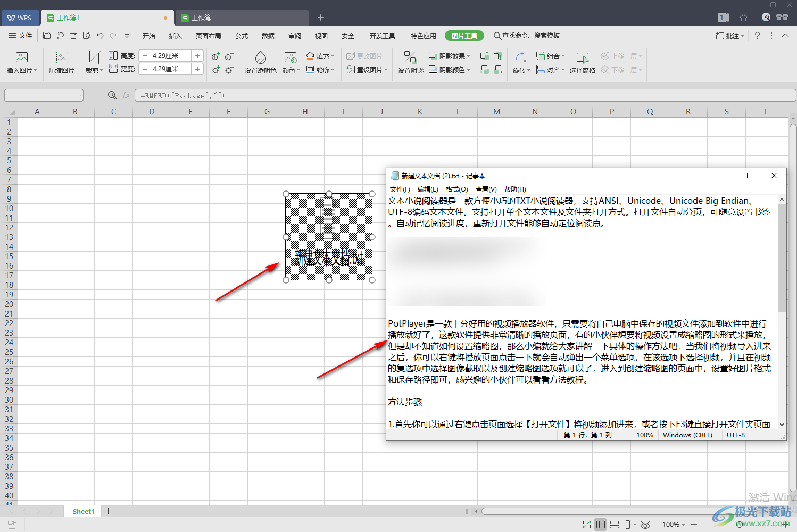
Task: Click the increase brightness icon
Action: tap(215, 70)
